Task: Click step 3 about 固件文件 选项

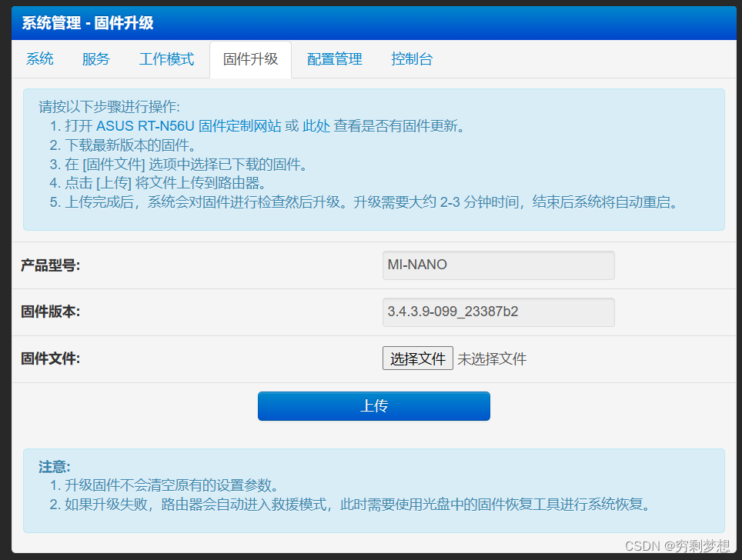Action: click(179, 165)
